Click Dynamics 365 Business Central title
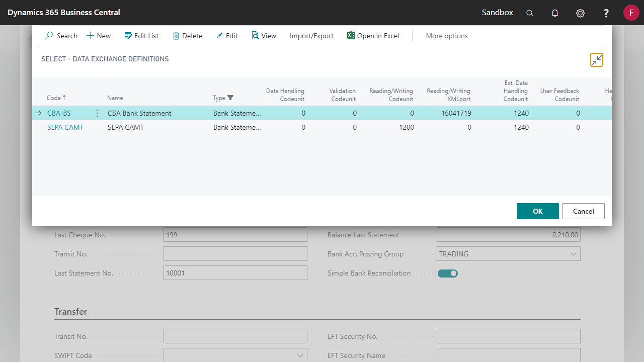The width and height of the screenshot is (644, 362). point(64,13)
